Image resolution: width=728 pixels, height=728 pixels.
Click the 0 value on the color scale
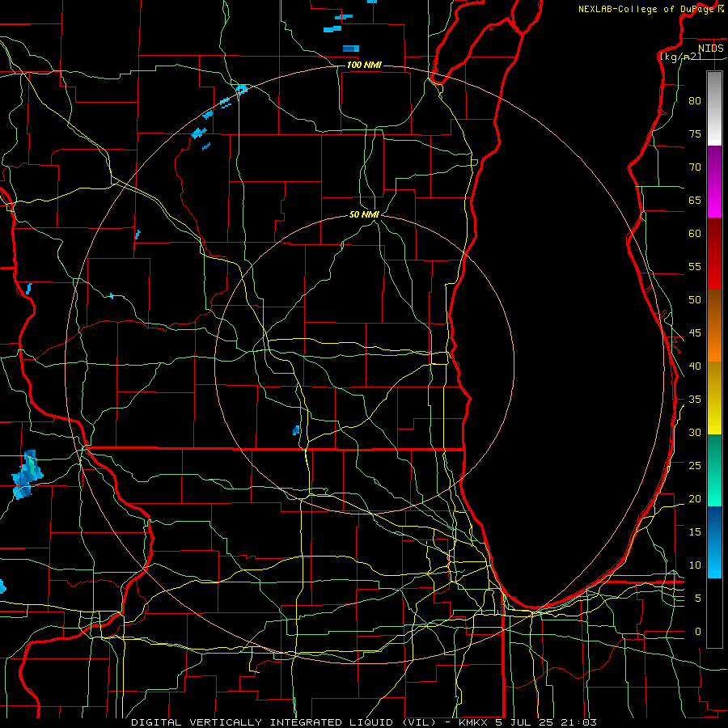[698, 632]
